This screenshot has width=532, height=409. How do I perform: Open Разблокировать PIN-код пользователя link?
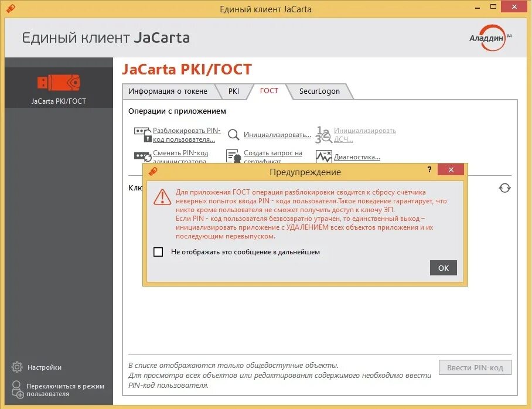[x=186, y=135]
